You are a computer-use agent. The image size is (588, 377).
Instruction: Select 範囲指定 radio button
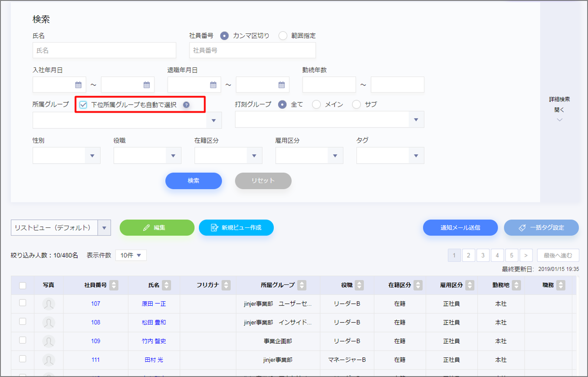[x=283, y=36]
